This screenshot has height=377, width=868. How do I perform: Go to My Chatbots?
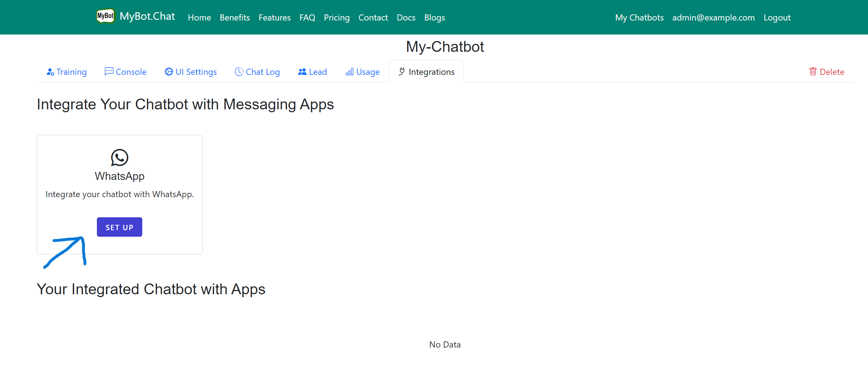tap(639, 18)
